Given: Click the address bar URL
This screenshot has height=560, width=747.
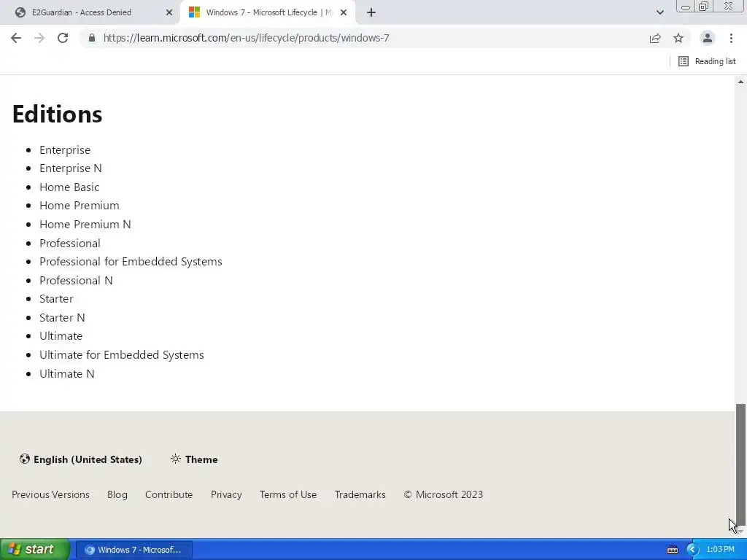Looking at the screenshot, I should pyautogui.click(x=247, y=38).
